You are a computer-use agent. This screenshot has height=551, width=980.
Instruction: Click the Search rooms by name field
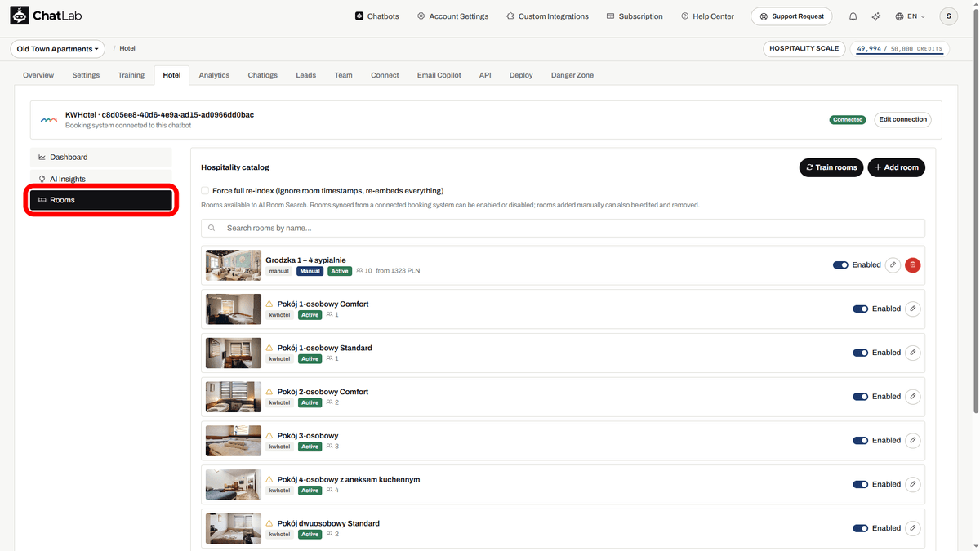pos(563,229)
